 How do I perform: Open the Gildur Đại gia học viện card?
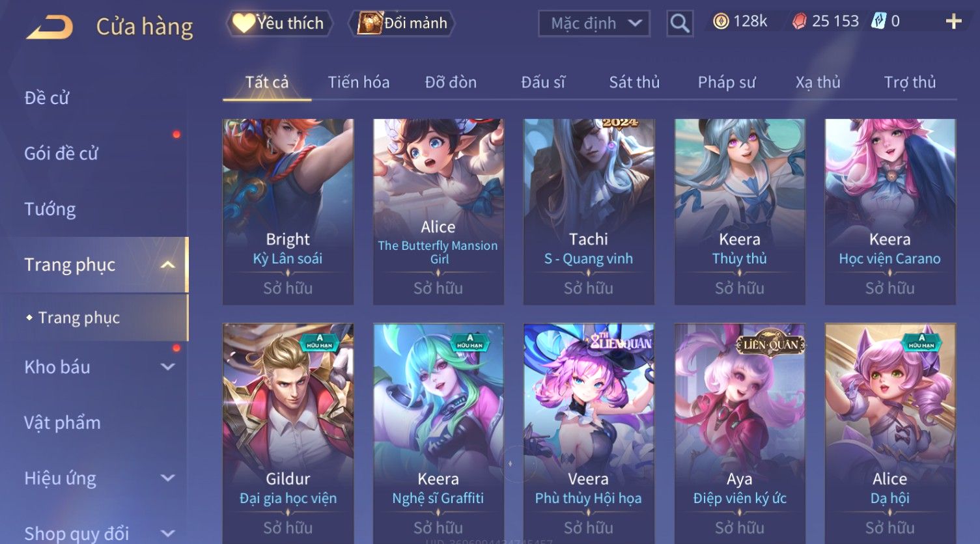point(288,433)
